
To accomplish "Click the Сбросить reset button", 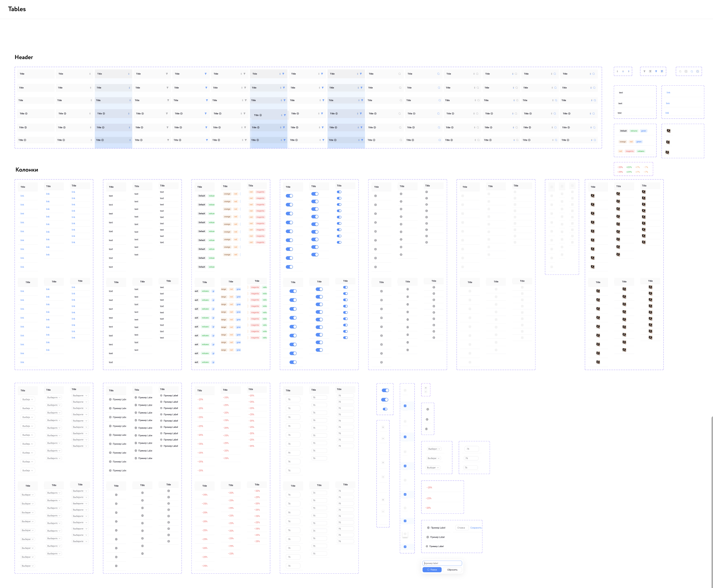I will tap(452, 570).
